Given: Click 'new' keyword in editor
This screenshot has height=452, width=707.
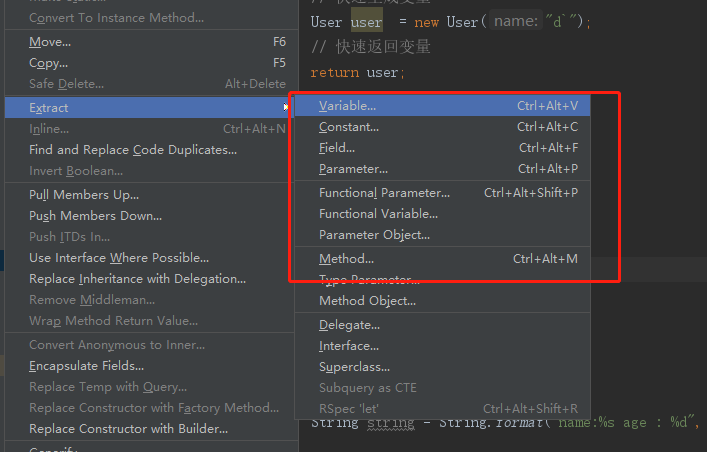Looking at the screenshot, I should (x=427, y=22).
